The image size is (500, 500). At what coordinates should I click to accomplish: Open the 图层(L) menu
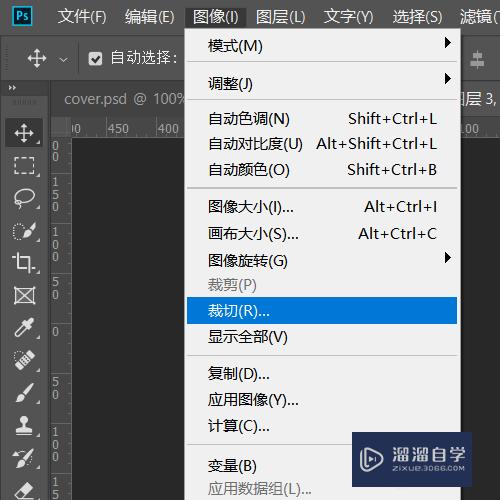pos(280,17)
